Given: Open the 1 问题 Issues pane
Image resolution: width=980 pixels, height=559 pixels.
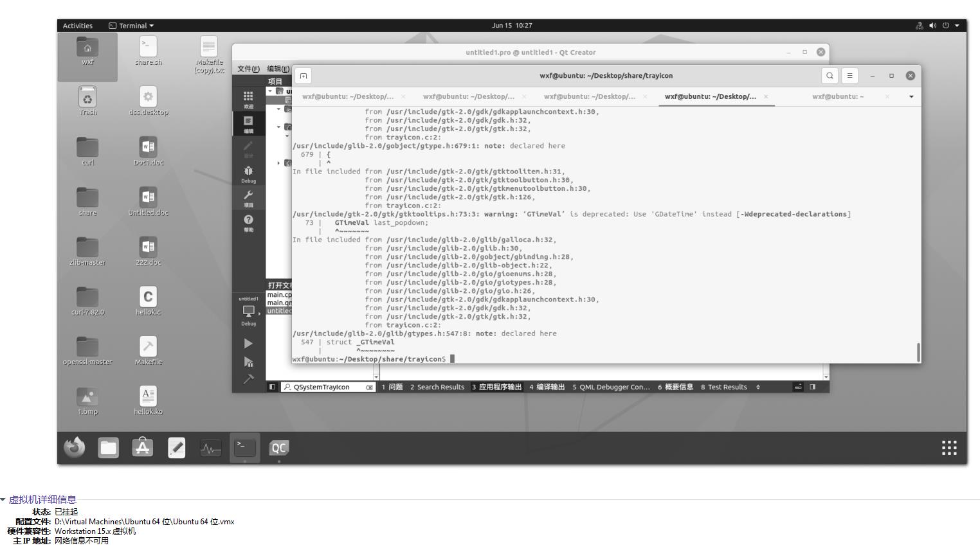Looking at the screenshot, I should (x=392, y=387).
